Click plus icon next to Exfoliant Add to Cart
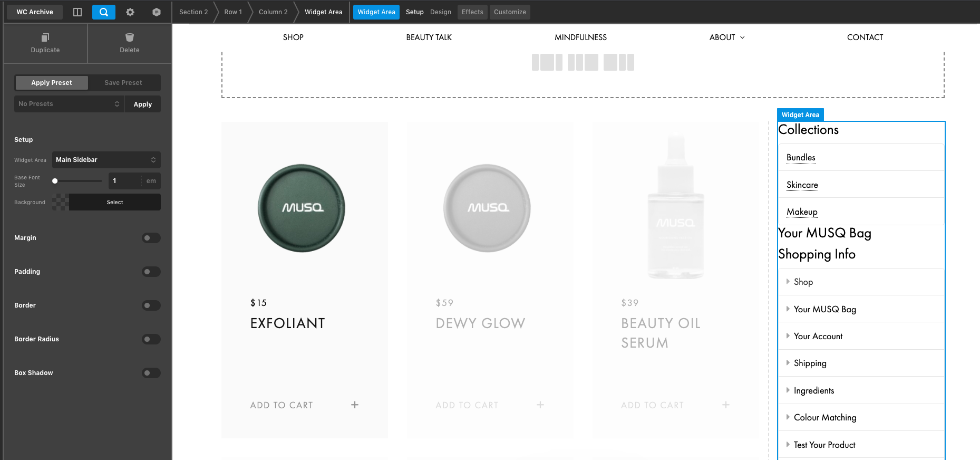The image size is (980, 460). pos(355,405)
